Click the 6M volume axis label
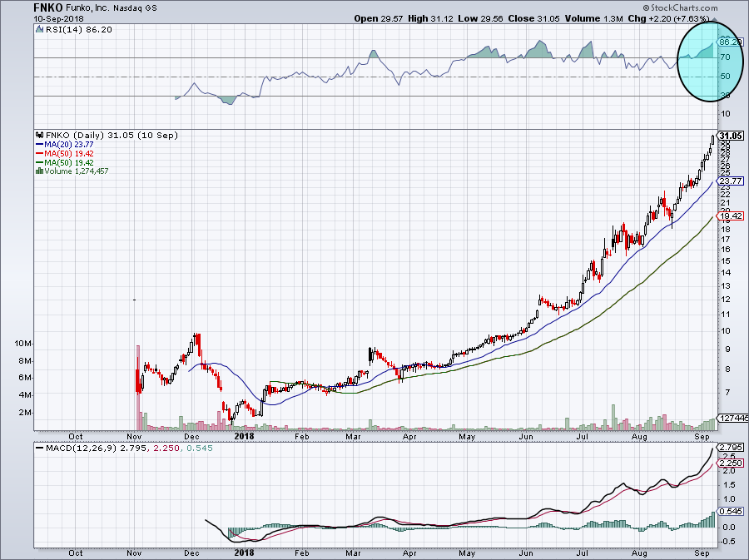Screen dimensions: 749x560 point(24,378)
